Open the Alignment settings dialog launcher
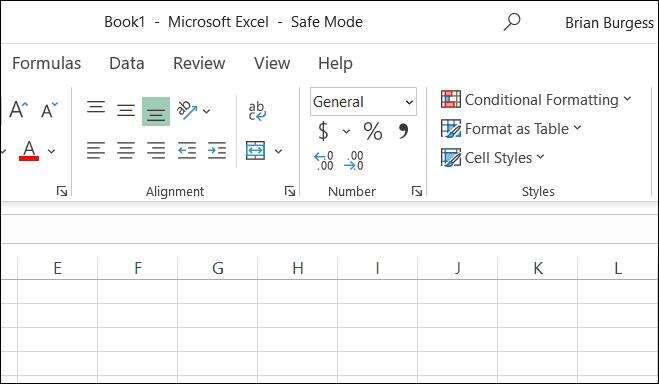The image size is (659, 384). click(x=290, y=192)
